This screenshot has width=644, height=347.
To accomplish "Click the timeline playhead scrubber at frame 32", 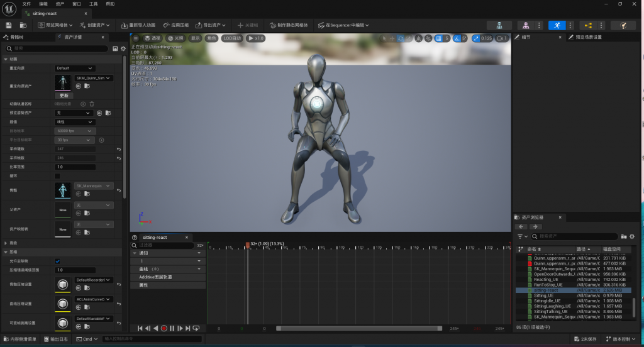I will [248, 245].
